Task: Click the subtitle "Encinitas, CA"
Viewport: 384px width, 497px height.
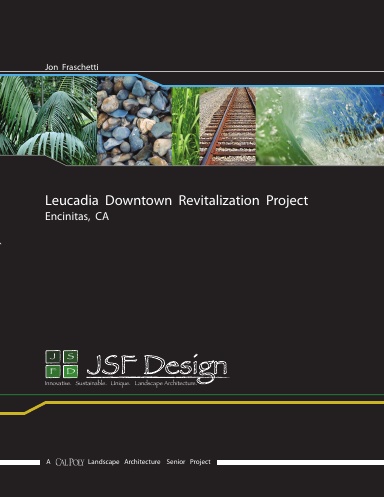Action: pos(77,217)
